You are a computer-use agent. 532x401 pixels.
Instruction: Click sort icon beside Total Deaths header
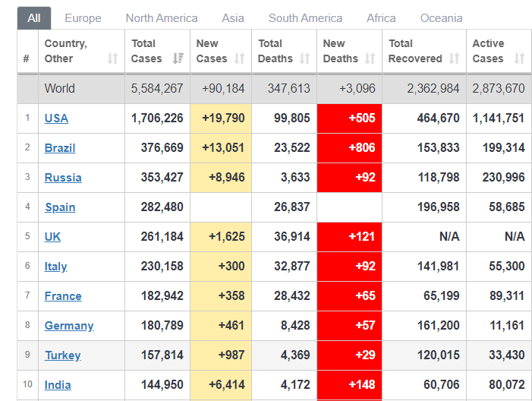[304, 58]
